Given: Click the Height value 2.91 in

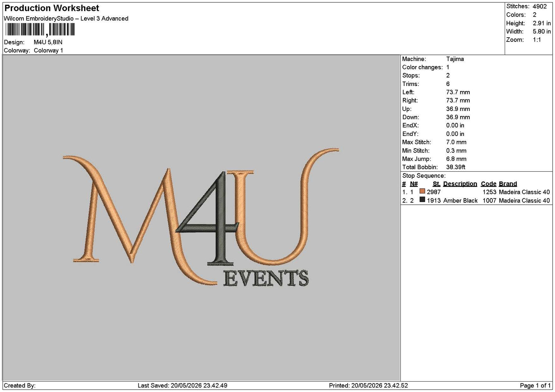Looking at the screenshot, I should click(542, 23).
